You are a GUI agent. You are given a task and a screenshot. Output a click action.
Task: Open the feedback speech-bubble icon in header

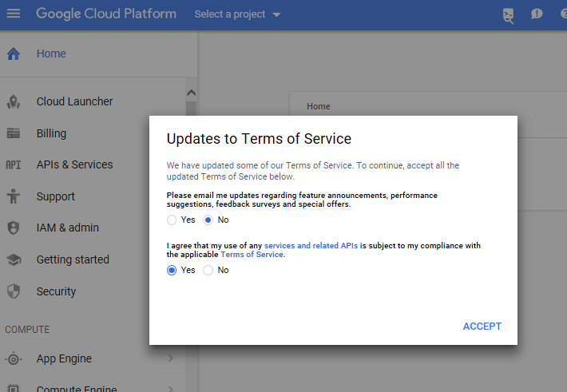click(537, 14)
